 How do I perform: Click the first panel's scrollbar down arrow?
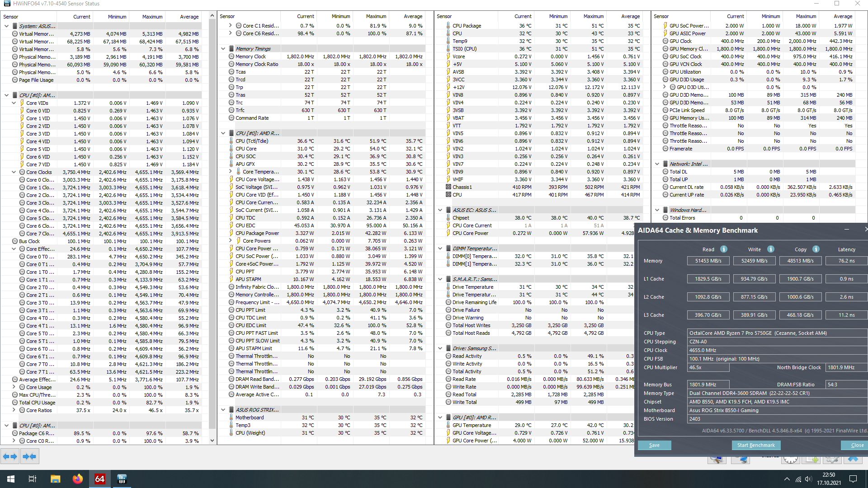(x=212, y=441)
